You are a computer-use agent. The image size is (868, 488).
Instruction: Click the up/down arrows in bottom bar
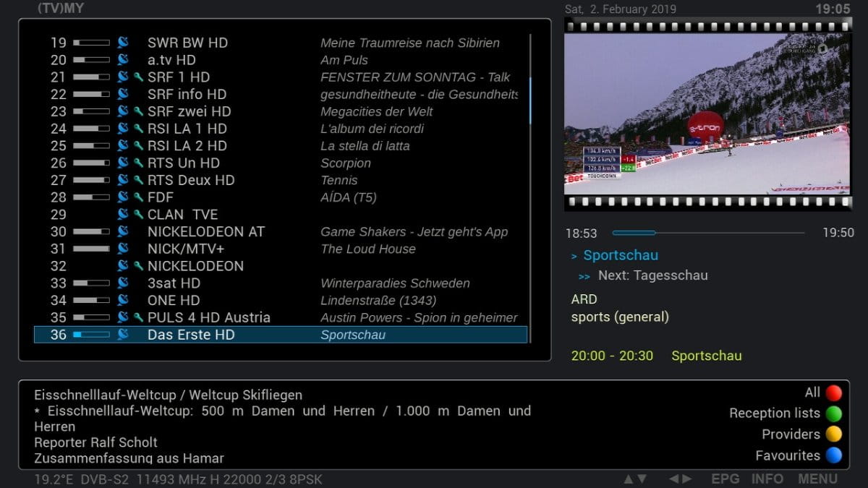click(635, 479)
